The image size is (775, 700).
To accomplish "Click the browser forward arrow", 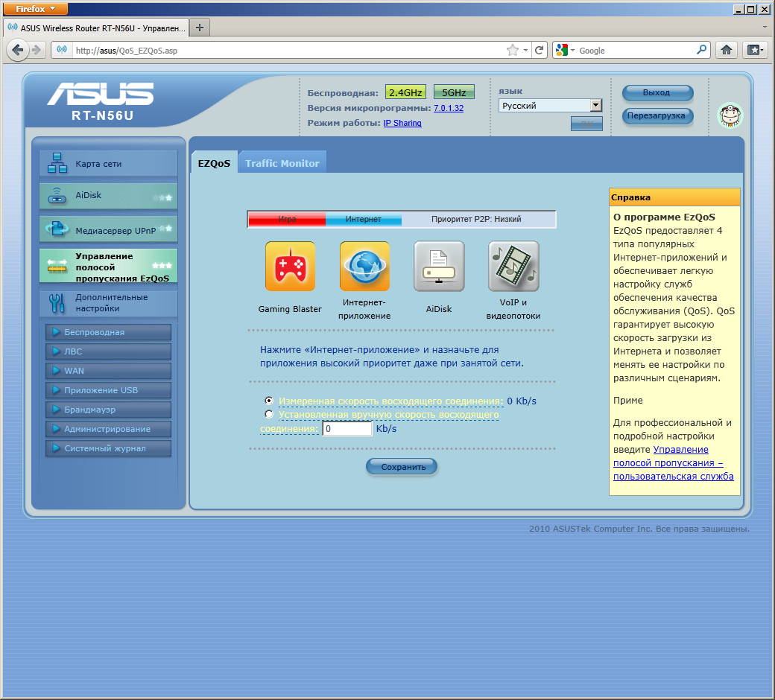I will [36, 50].
